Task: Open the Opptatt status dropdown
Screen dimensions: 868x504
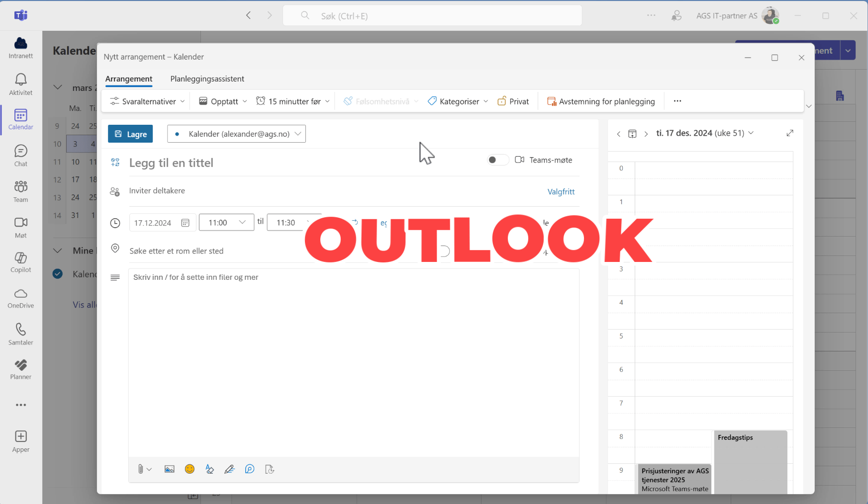Action: (223, 101)
